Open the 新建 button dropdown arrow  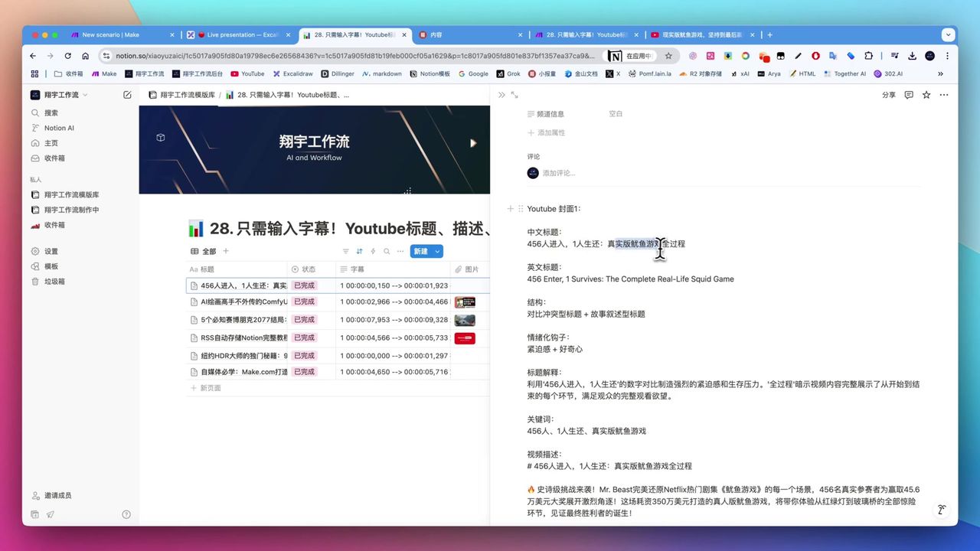(x=437, y=251)
